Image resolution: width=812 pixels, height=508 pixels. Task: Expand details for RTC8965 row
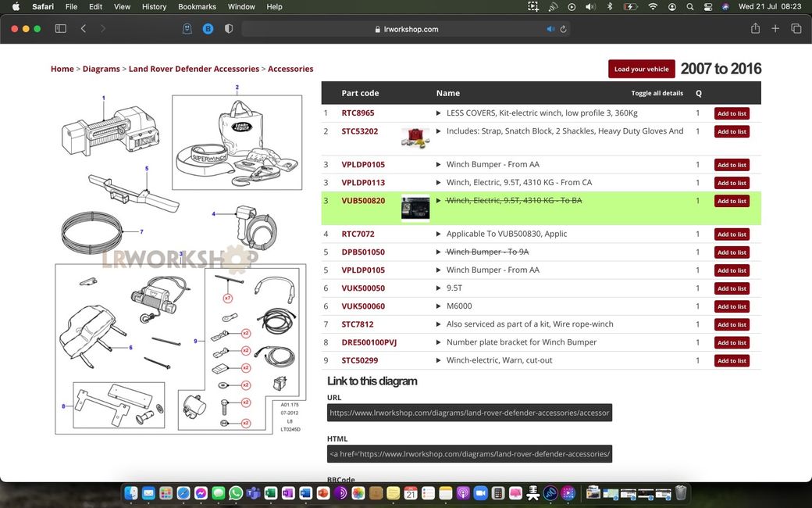pos(439,113)
